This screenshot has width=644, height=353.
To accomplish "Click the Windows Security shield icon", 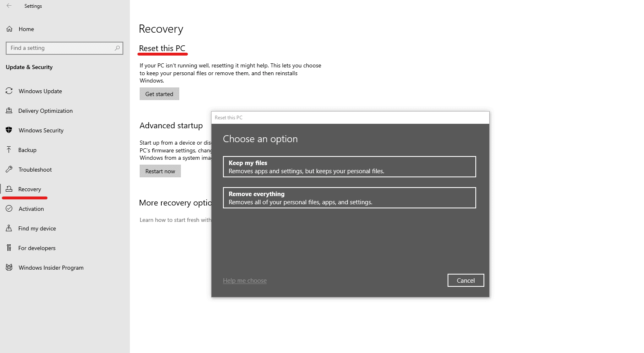I will point(9,130).
